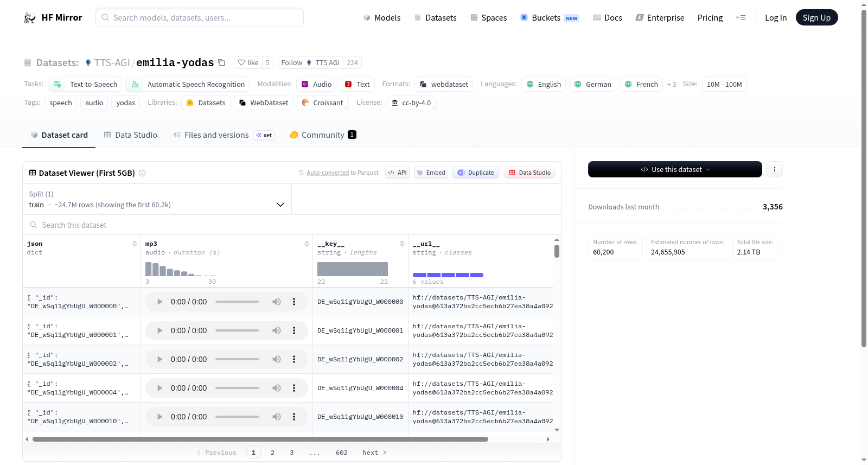
Task: Open audio options menu for row W000000
Action: click(294, 302)
